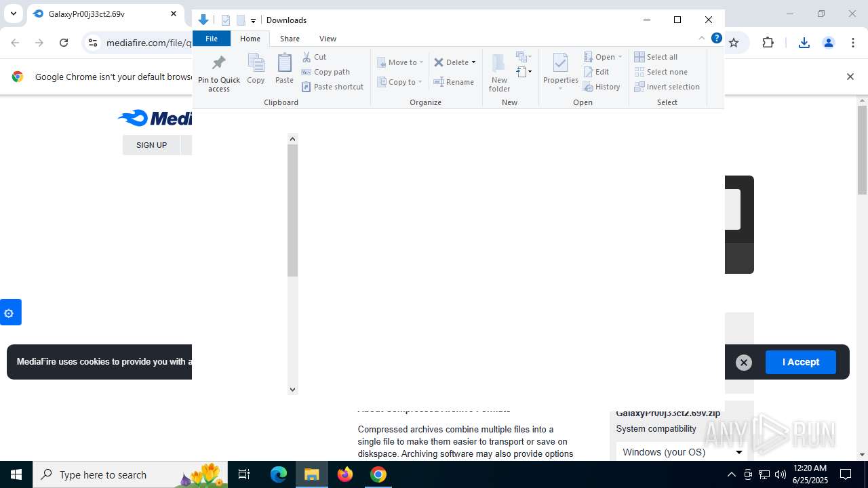Click Properties icon in Quick Access Toolbar
This screenshot has width=868, height=488.
click(226, 20)
